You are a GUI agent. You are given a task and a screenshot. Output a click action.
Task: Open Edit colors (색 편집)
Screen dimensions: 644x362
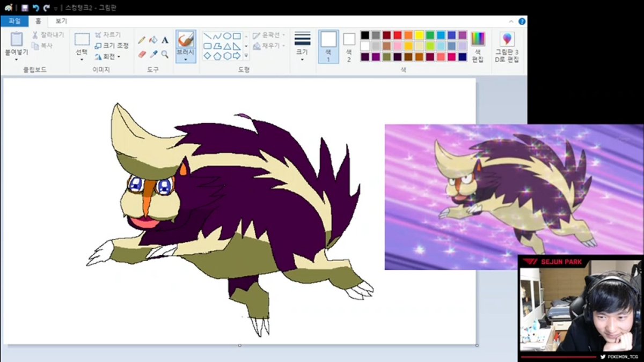point(478,47)
